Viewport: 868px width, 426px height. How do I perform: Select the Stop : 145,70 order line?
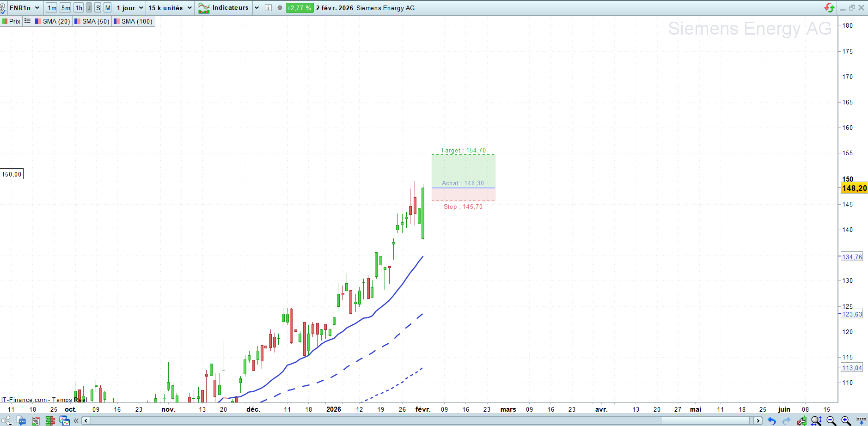(463, 207)
